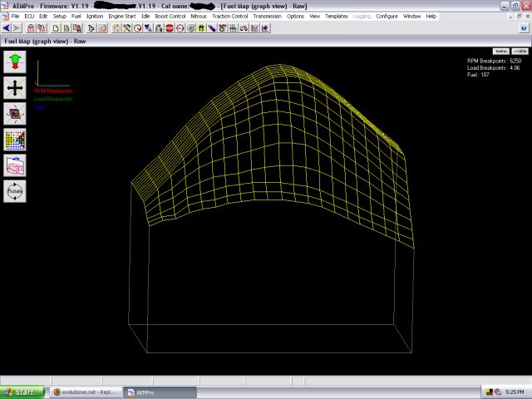Open the Idle menu

(145, 17)
